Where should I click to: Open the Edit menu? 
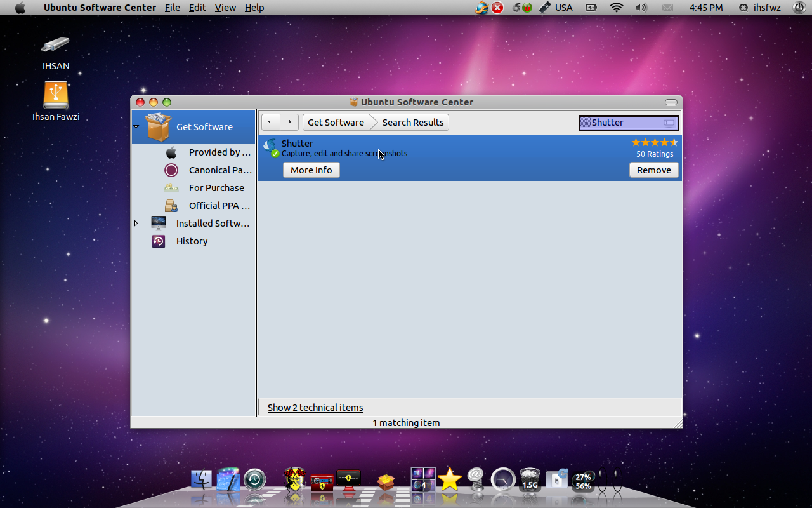[197, 8]
